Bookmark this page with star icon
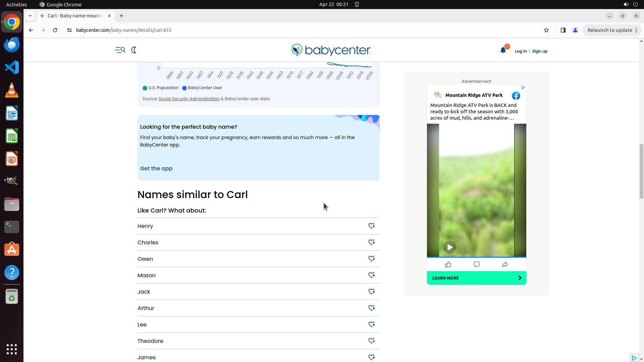 [x=546, y=30]
